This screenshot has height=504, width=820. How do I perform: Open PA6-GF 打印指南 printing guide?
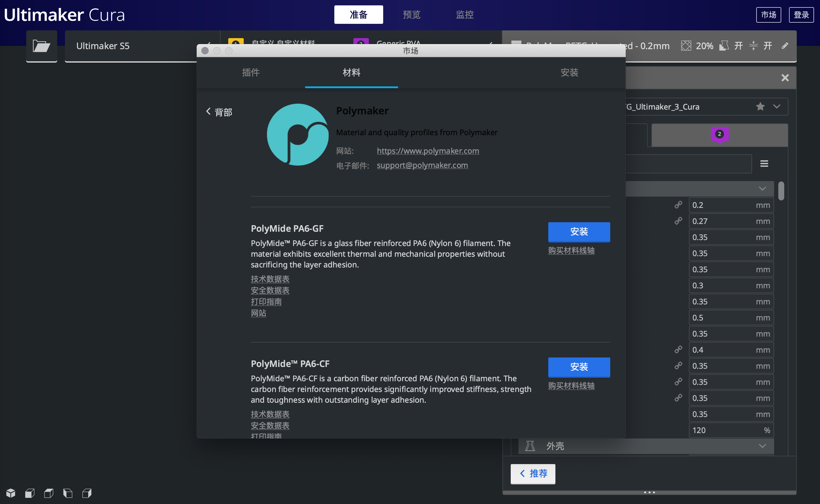click(266, 301)
